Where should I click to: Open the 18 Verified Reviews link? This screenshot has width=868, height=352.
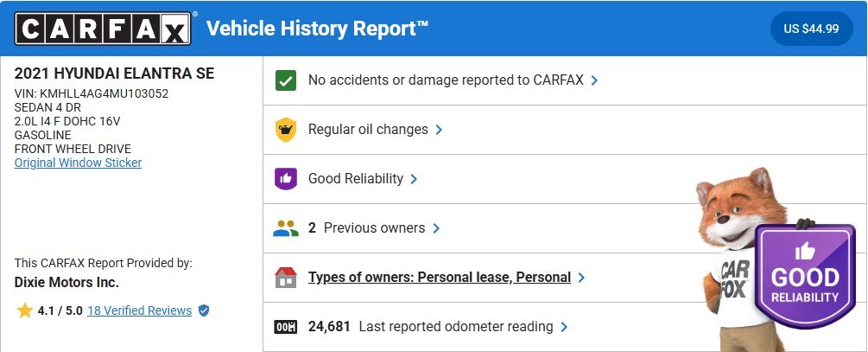click(x=139, y=310)
